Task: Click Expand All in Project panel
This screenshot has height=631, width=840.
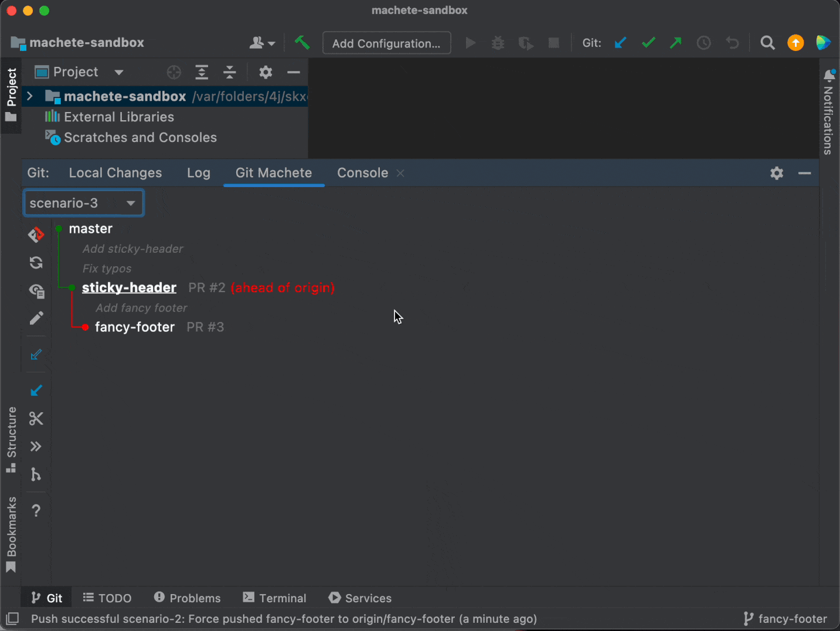Action: click(202, 72)
